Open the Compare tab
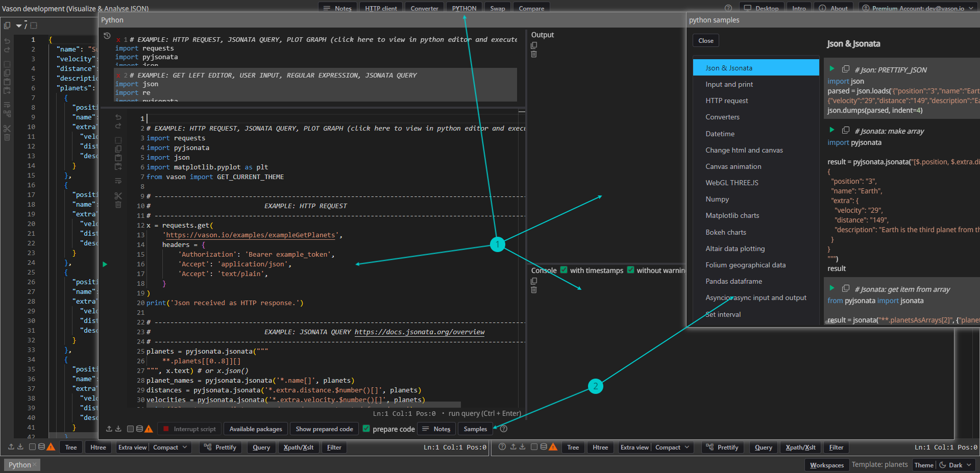The image size is (980, 473). [531, 8]
